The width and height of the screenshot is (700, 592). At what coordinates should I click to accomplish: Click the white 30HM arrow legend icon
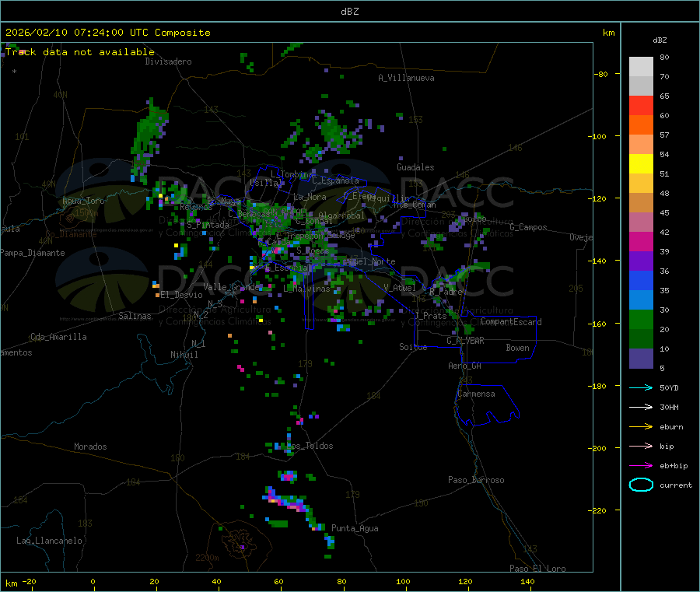(x=641, y=407)
